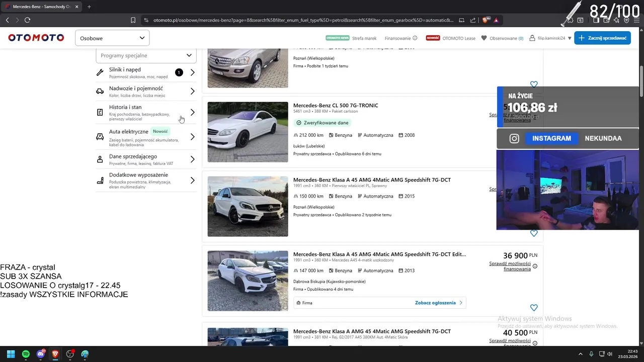Image resolution: width=644 pixels, height=362 pixels.
Task: Open A 45 AMG listing from Poznań
Action: (x=372, y=179)
